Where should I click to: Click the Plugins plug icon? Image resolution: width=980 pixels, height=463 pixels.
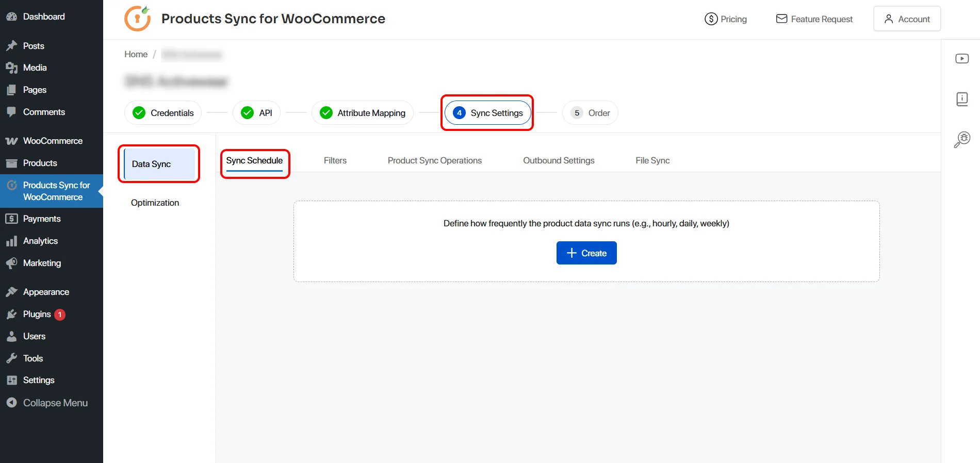point(11,314)
